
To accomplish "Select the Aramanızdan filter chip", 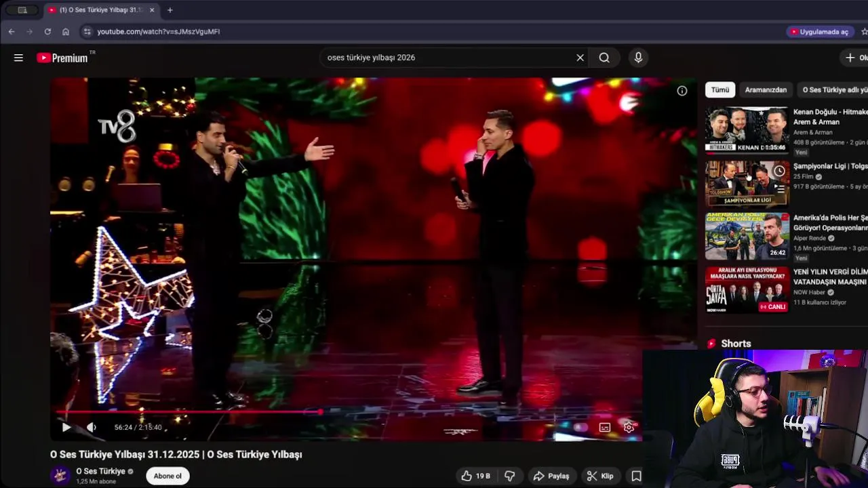I will tap(766, 89).
